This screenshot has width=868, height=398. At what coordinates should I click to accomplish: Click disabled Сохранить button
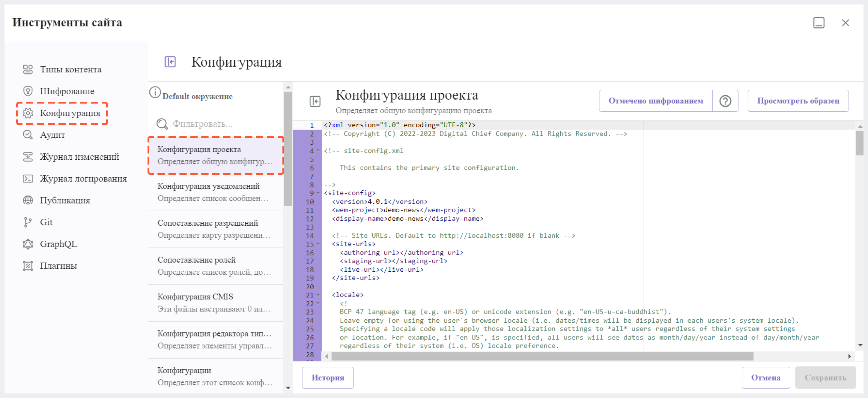click(x=825, y=377)
